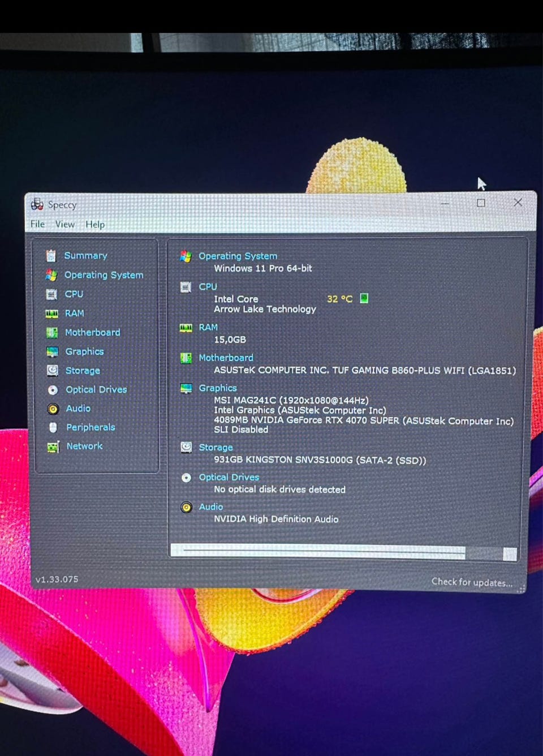
Task: Select RAM in the sidebar list
Action: tap(74, 313)
